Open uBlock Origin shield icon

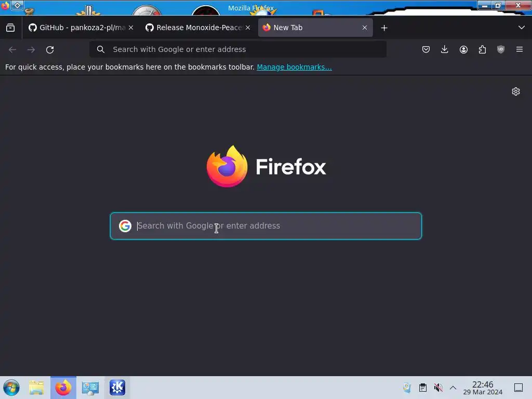pyautogui.click(x=501, y=49)
